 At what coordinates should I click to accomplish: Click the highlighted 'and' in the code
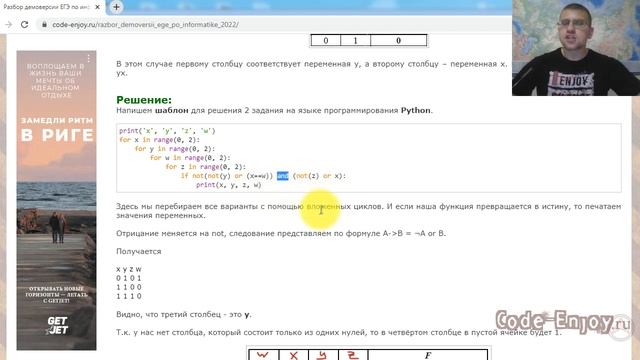coord(282,176)
